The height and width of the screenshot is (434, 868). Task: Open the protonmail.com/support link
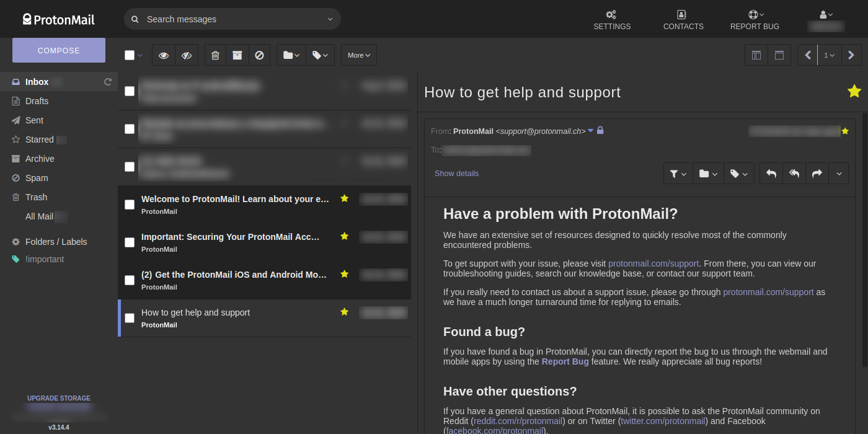pyautogui.click(x=653, y=263)
